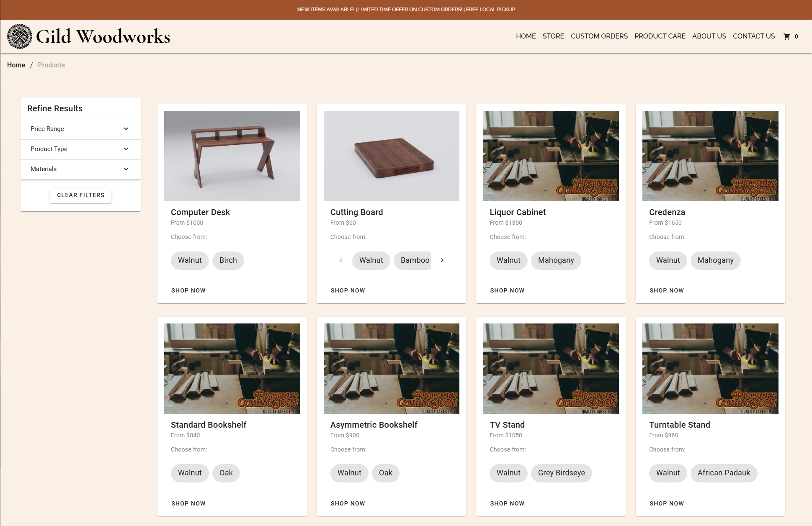This screenshot has width=812, height=526.
Task: Expand the Price Range filter
Action: coord(80,129)
